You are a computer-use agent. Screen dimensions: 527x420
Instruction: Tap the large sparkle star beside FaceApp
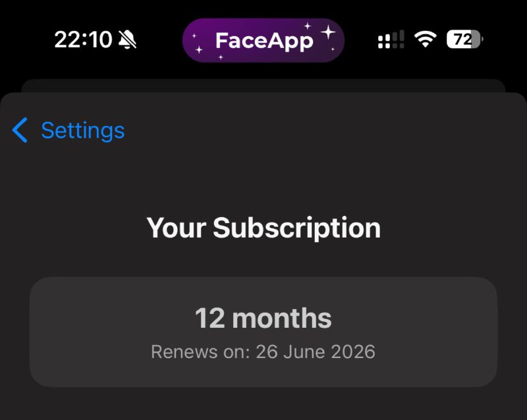click(x=327, y=32)
